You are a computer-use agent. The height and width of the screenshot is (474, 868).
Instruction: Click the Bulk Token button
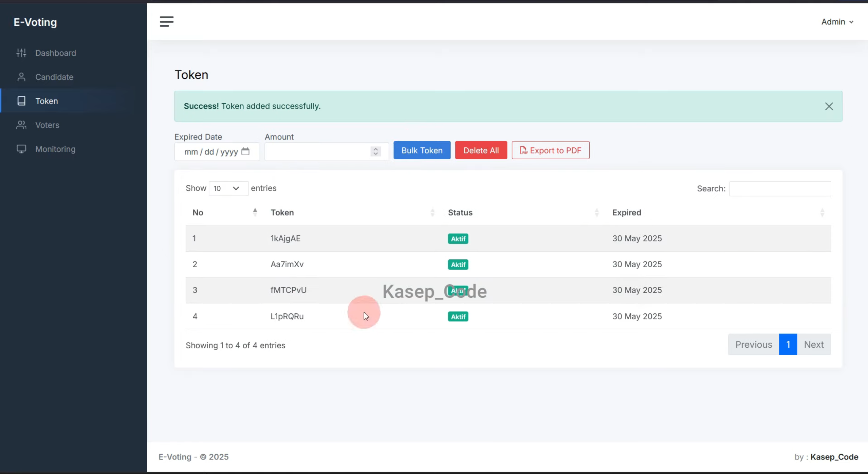tap(422, 150)
